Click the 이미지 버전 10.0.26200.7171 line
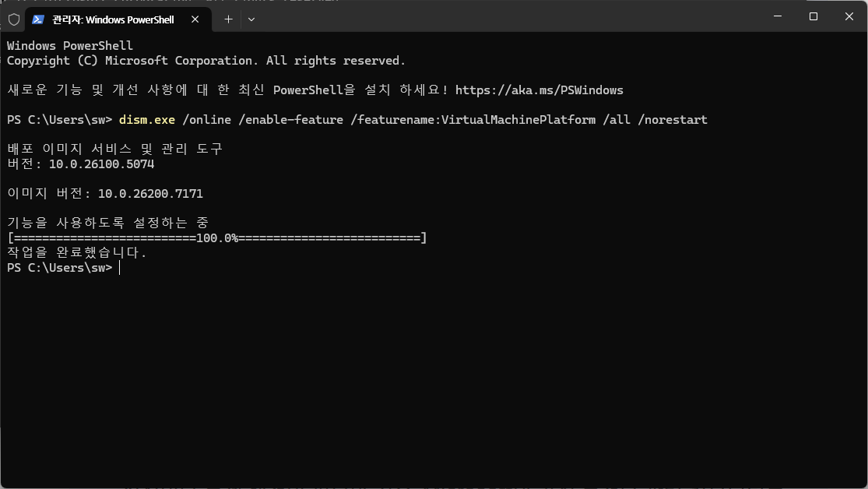The width and height of the screenshot is (868, 489). click(105, 194)
